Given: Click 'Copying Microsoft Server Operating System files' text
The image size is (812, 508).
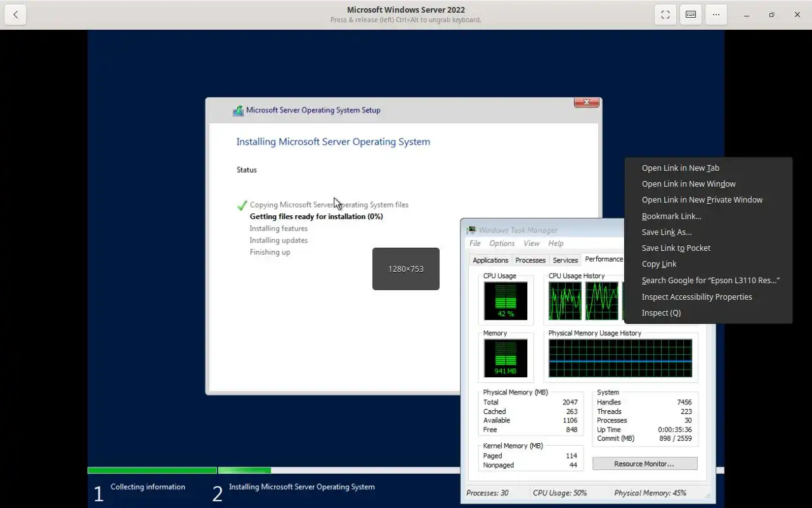Looking at the screenshot, I should pos(329,204).
